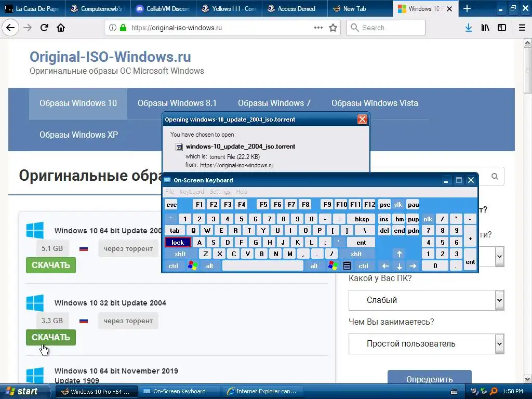Open Help menu of On-Screen Keyboard
The image size is (532, 399).
click(x=242, y=192)
